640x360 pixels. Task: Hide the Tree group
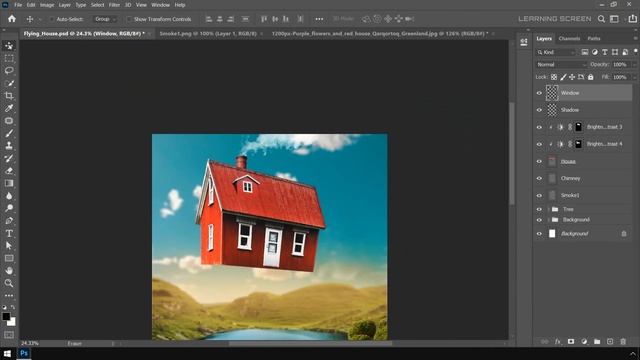(x=539, y=209)
